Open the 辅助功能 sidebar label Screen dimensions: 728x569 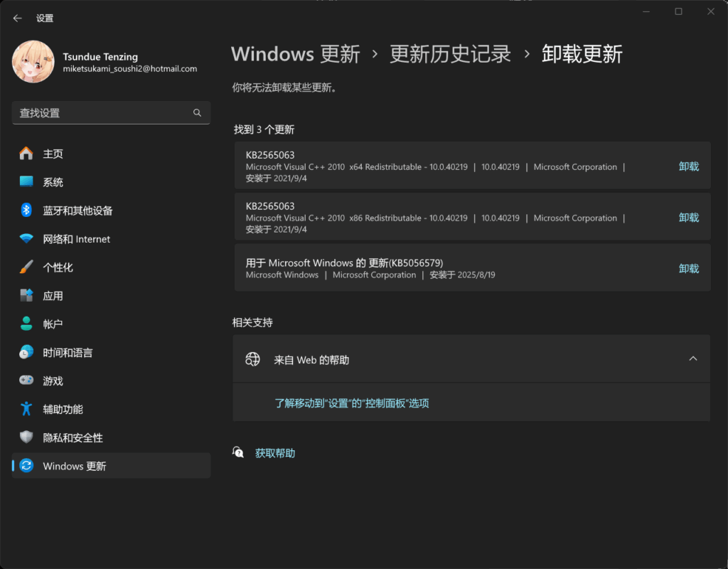point(63,409)
